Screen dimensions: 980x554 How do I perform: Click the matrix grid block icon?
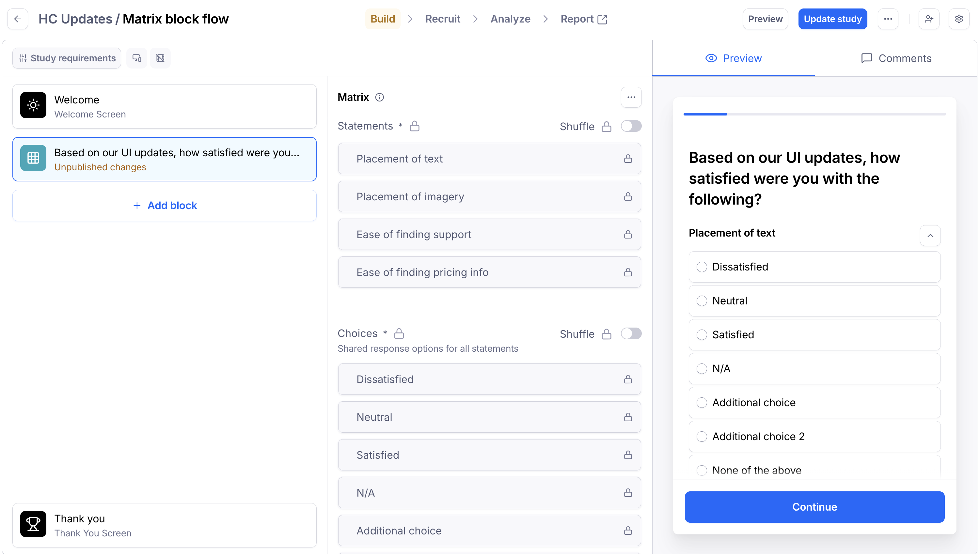(x=33, y=158)
